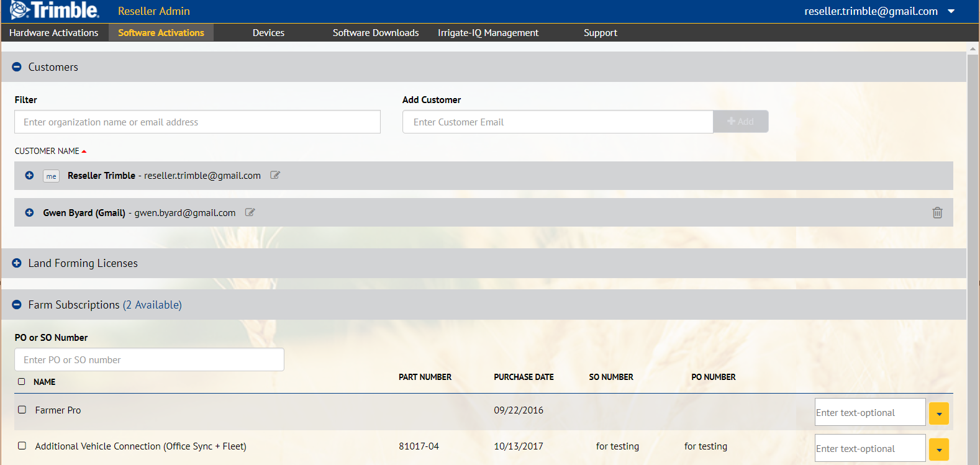
Task: Click the Add customer button
Action: click(x=741, y=122)
